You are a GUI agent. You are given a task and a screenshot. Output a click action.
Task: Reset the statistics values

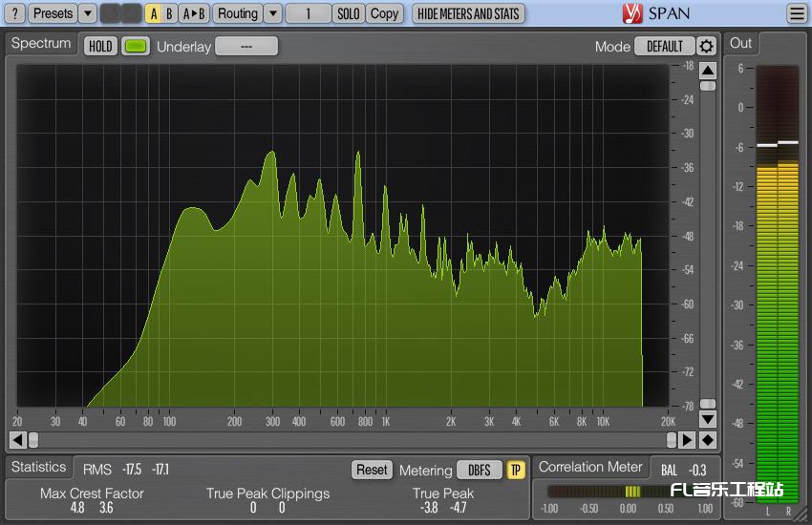(372, 470)
